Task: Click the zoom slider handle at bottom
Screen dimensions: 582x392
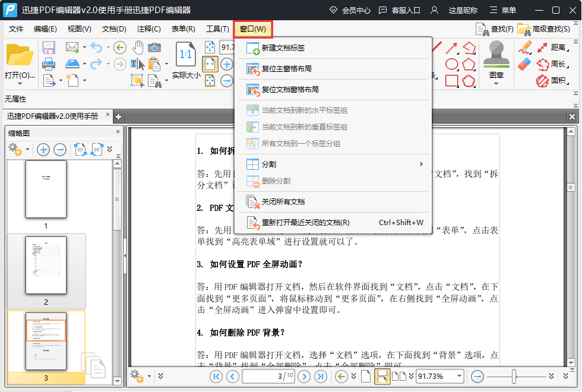Action: coord(514,376)
